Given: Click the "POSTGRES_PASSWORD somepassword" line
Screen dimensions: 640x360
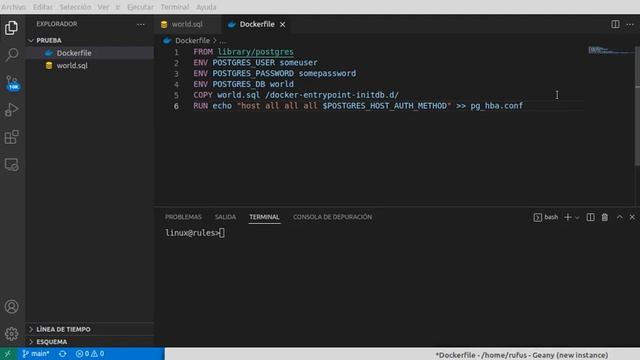Looking at the screenshot, I should [x=284, y=73].
